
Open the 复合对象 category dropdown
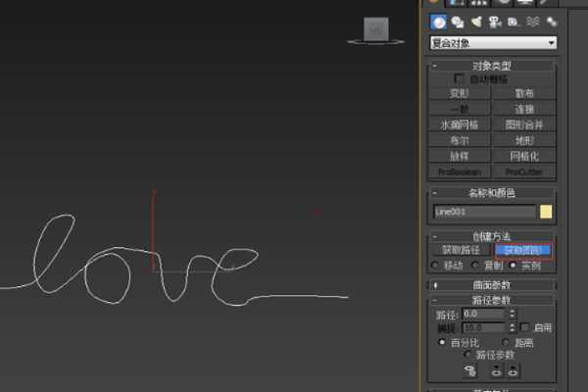coord(493,43)
